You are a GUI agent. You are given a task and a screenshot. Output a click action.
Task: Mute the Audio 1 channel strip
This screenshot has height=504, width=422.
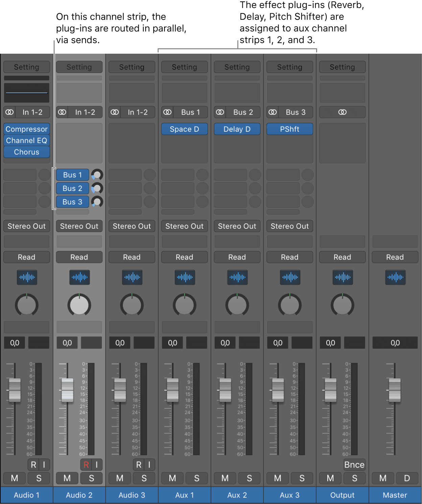15,478
